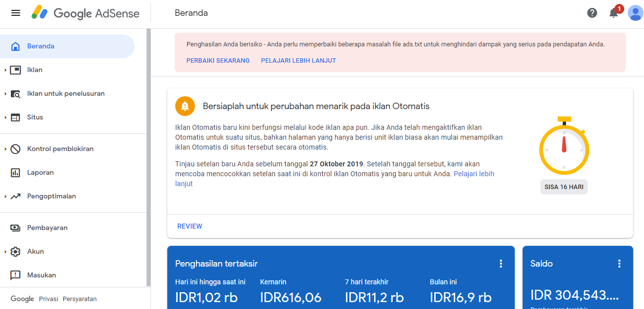Click the Laporan chart icon

point(15,173)
